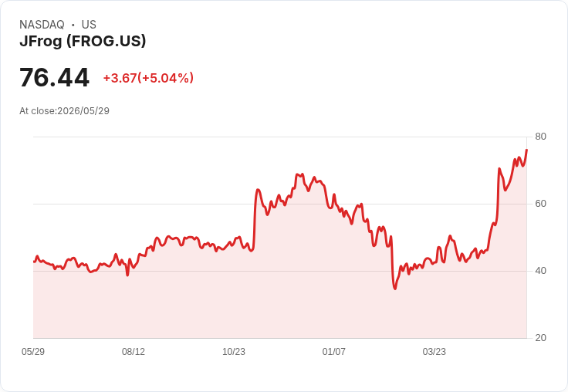Click the At close 2026/05/29 timestamp
The height and width of the screenshot is (392, 568).
click(x=65, y=111)
